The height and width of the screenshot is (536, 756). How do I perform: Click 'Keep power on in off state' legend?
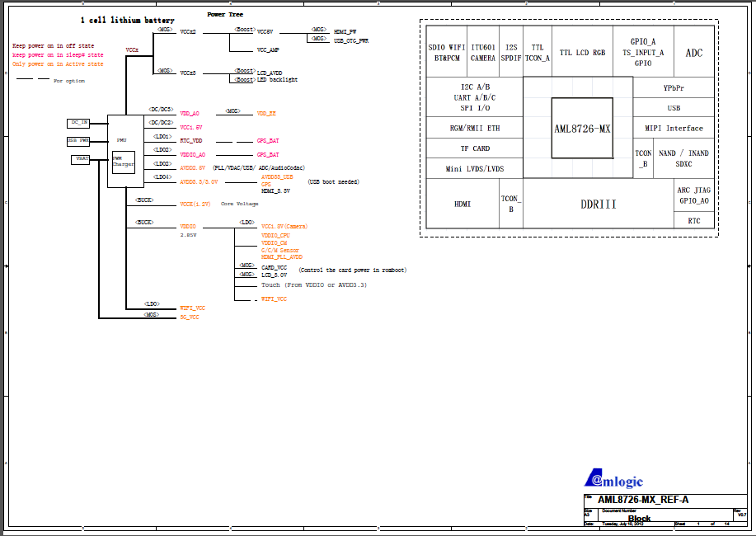[x=53, y=46]
